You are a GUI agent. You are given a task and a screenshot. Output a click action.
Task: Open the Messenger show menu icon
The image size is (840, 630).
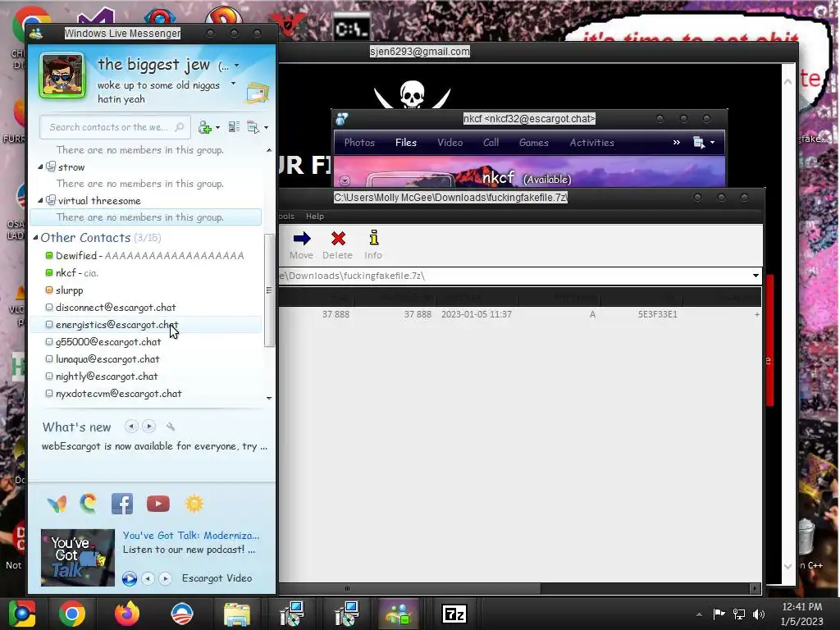click(x=253, y=127)
